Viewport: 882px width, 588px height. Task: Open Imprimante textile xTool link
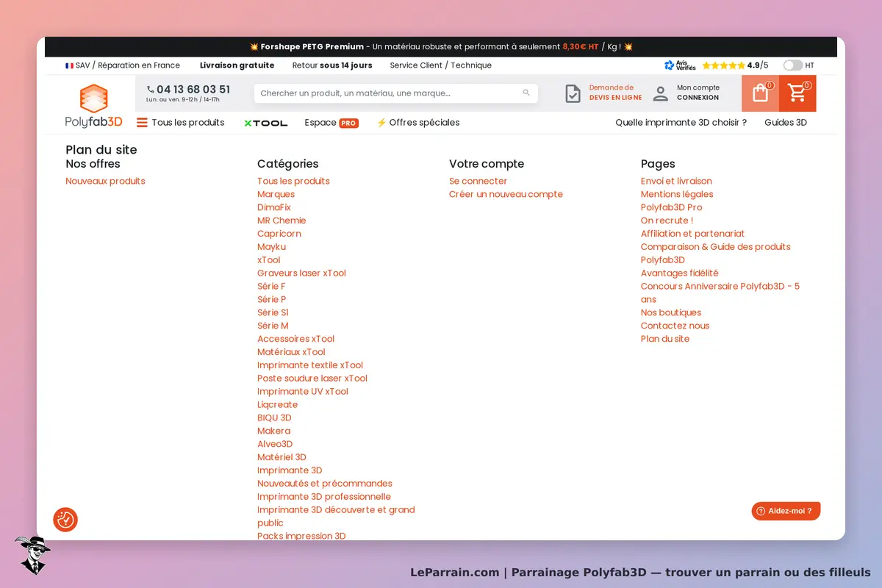310,365
